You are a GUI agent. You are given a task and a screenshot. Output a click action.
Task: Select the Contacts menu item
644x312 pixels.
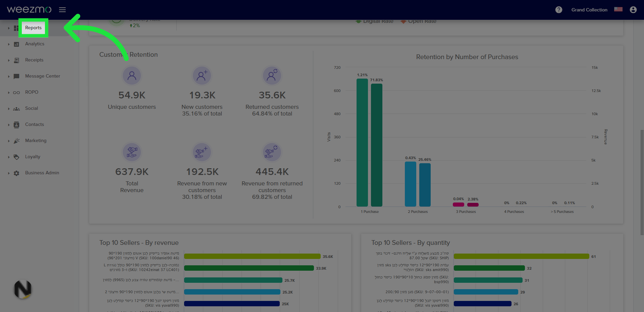click(35, 124)
